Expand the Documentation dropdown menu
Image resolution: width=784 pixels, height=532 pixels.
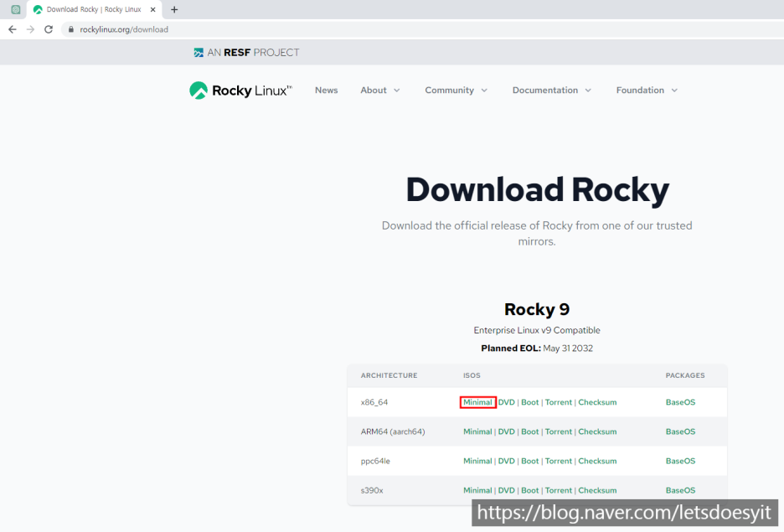pos(551,90)
